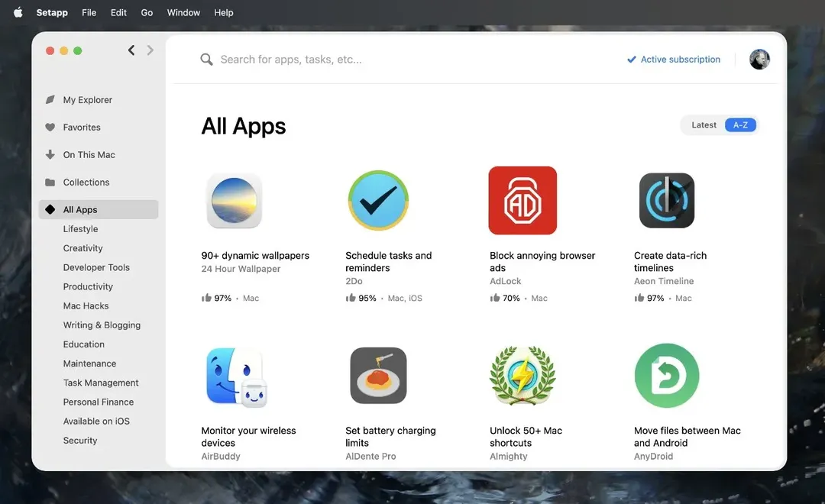Click the AirBuddy Finder-face icon

235,376
